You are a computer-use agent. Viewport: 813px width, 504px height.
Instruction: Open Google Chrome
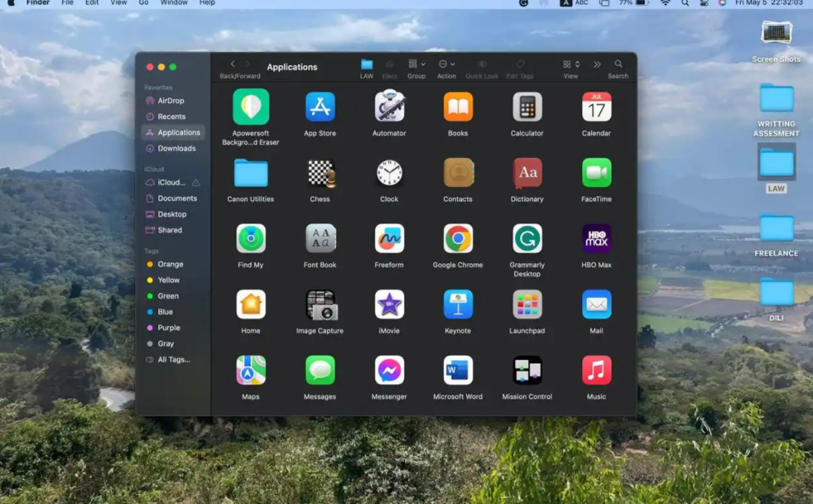458,239
